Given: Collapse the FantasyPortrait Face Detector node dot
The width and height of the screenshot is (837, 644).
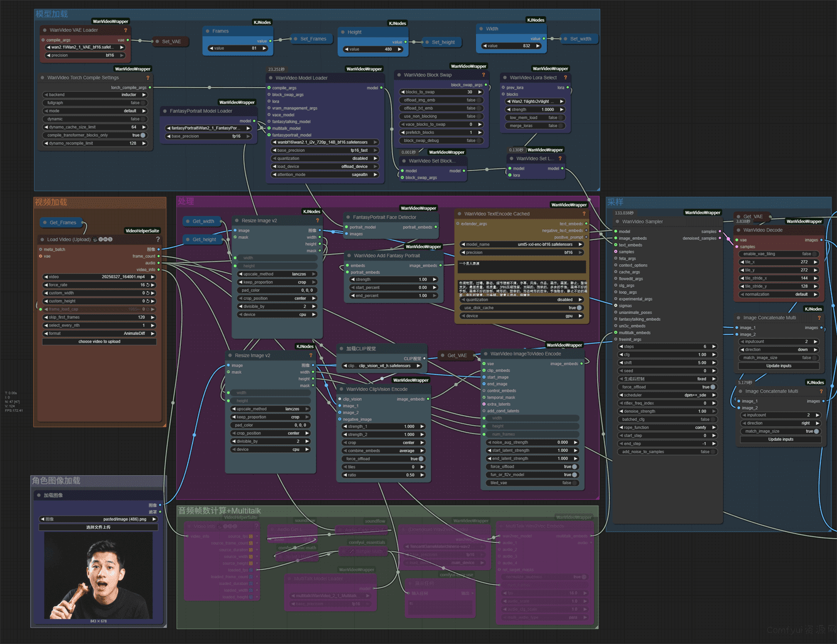Looking at the screenshot, I should click(x=348, y=217).
